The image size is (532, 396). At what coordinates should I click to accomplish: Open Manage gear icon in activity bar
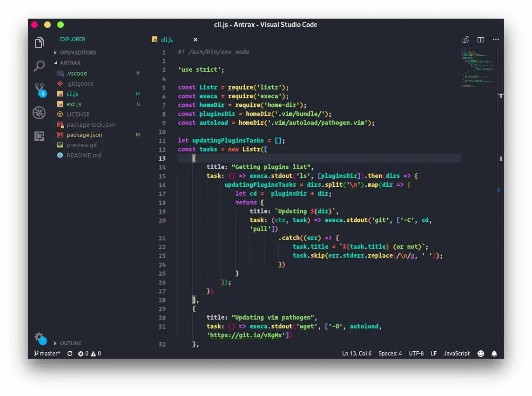(40, 338)
